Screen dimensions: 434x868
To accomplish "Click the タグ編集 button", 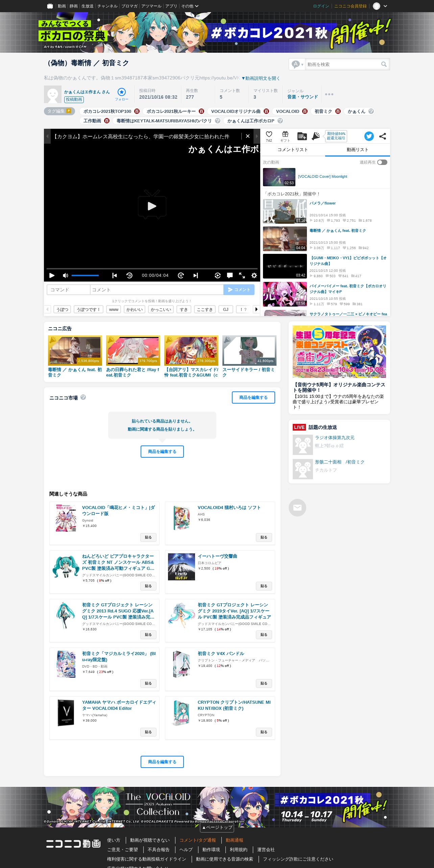I will tap(59, 111).
